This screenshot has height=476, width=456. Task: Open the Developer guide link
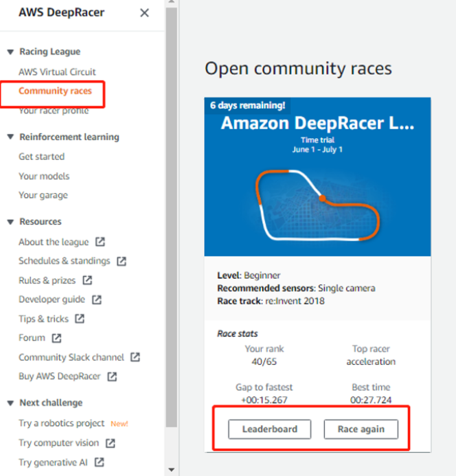coord(52,299)
